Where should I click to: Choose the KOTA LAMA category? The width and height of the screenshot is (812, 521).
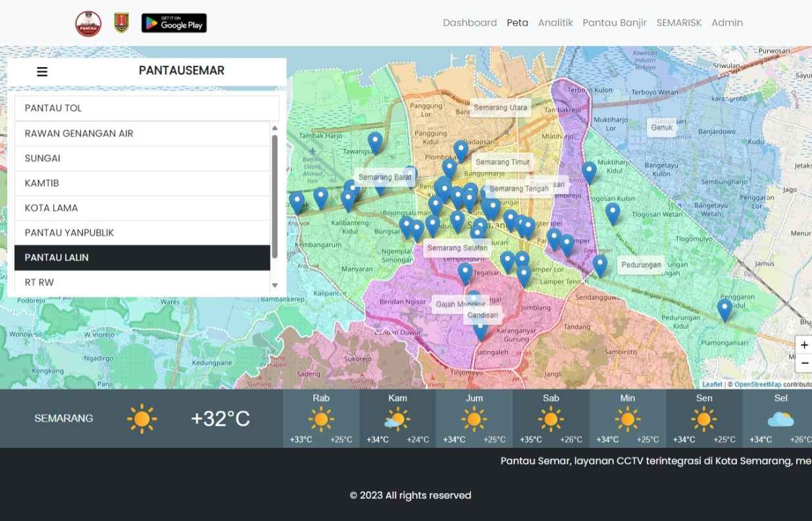pos(142,208)
